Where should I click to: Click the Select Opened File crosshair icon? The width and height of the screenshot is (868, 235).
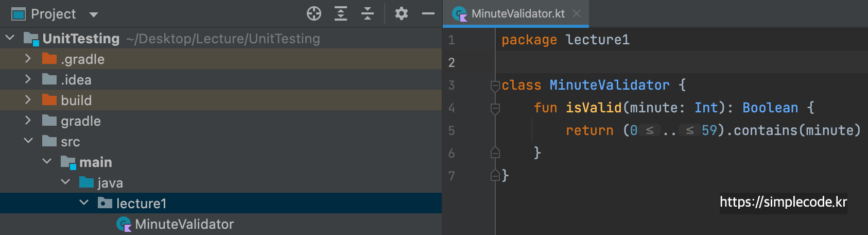(314, 13)
